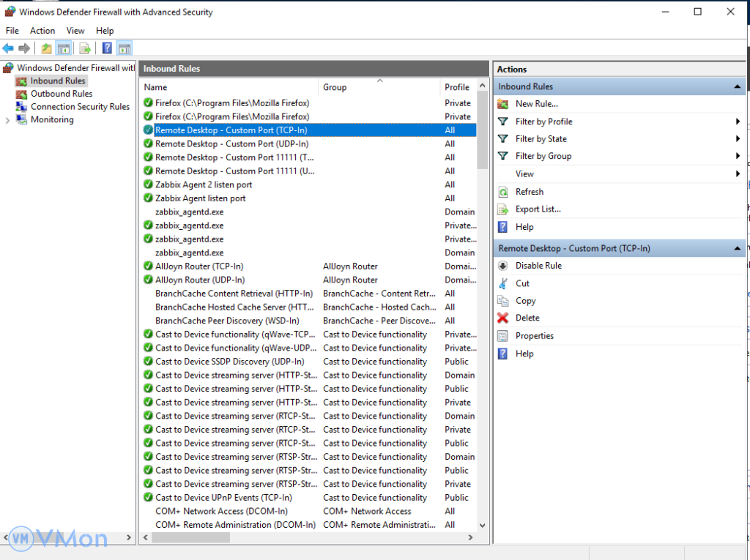This screenshot has width=750, height=560.
Task: Open the View menu in menu bar
Action: (x=75, y=31)
